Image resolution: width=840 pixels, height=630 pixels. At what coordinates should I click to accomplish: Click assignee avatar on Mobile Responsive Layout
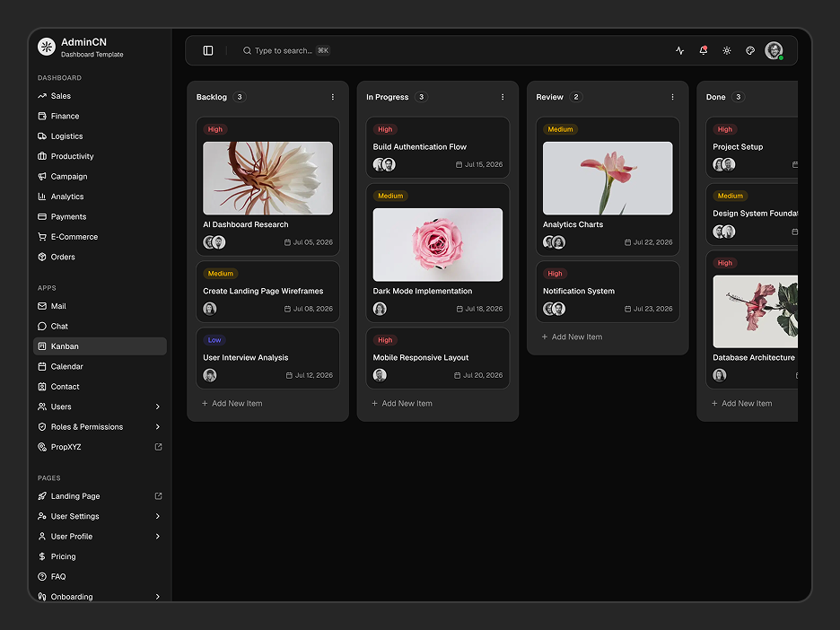(380, 375)
